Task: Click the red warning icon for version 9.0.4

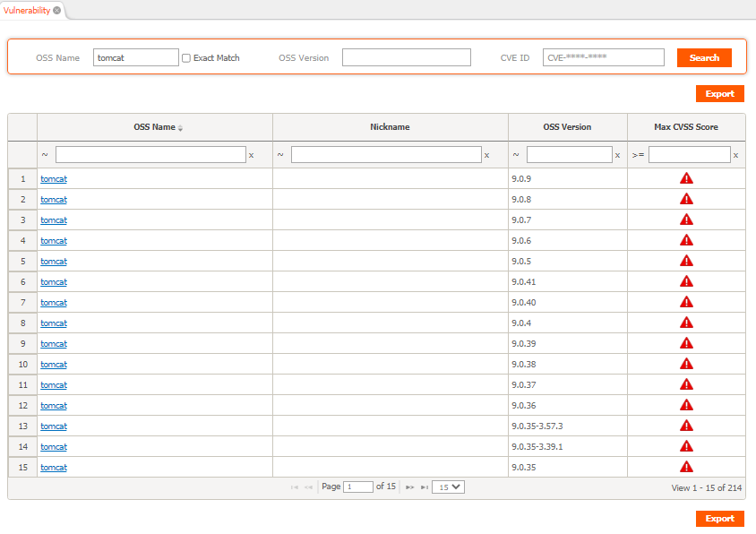Action: pyautogui.click(x=686, y=323)
